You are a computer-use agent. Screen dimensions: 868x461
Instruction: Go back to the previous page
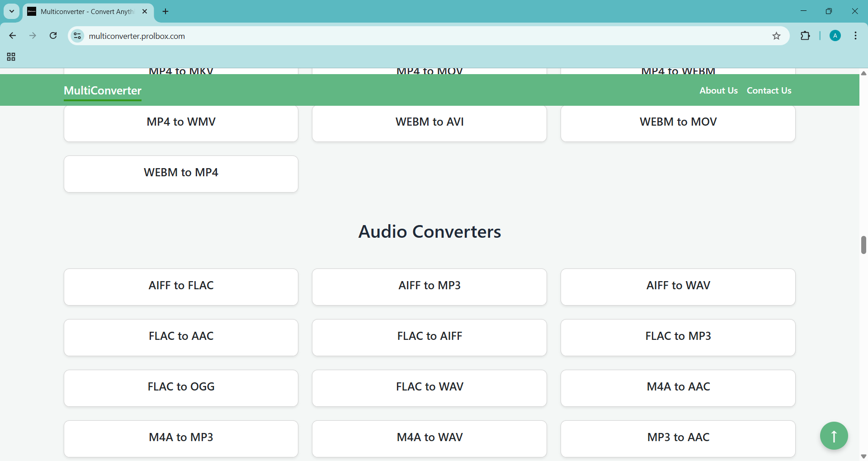point(13,36)
